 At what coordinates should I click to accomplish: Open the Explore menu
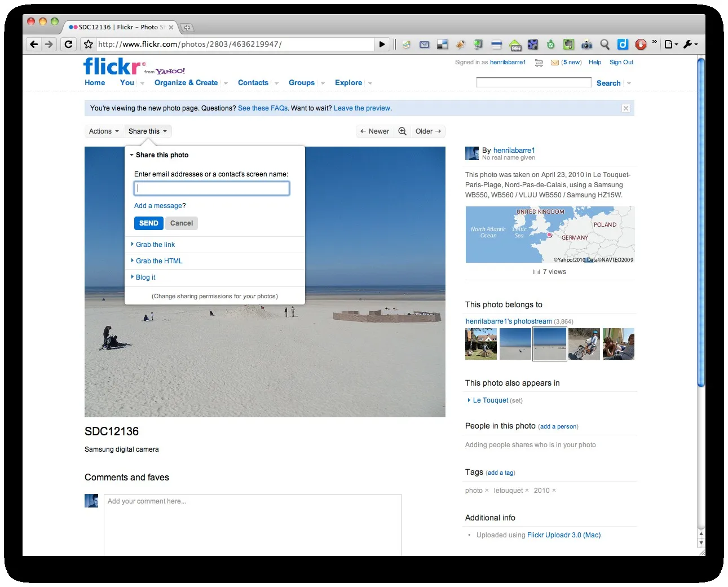(x=348, y=83)
